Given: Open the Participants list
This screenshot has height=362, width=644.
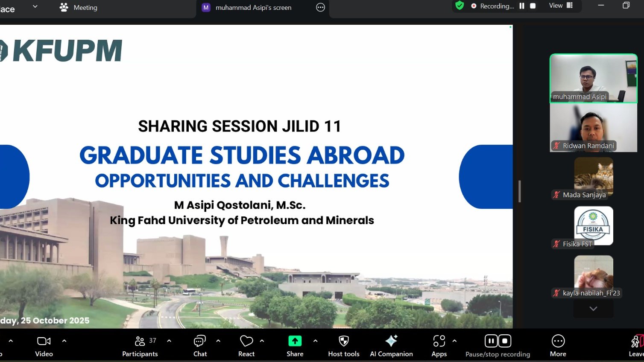Looking at the screenshot, I should [x=140, y=346].
